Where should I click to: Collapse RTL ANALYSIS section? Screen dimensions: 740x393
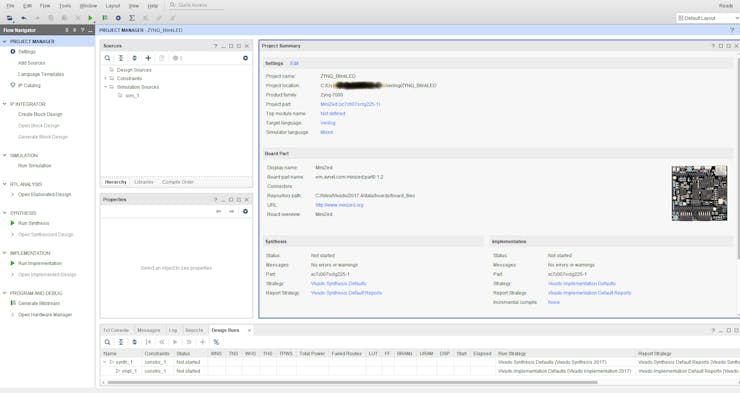[4, 184]
